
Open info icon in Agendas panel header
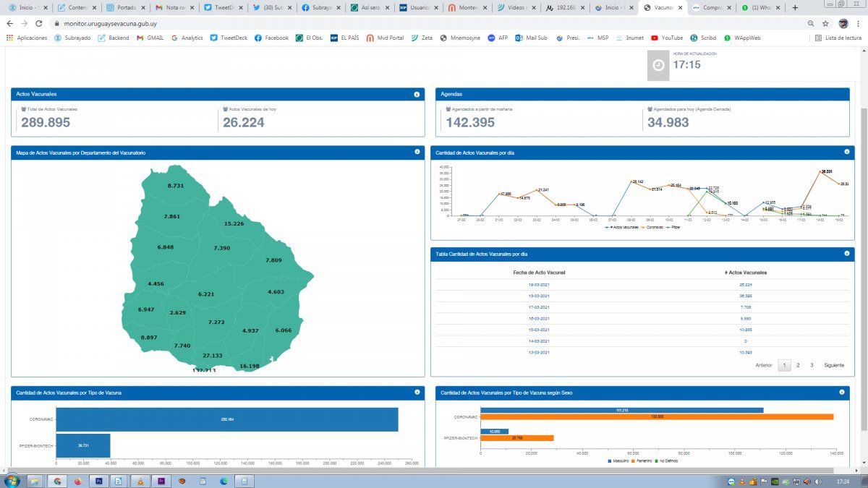pyautogui.click(x=841, y=95)
